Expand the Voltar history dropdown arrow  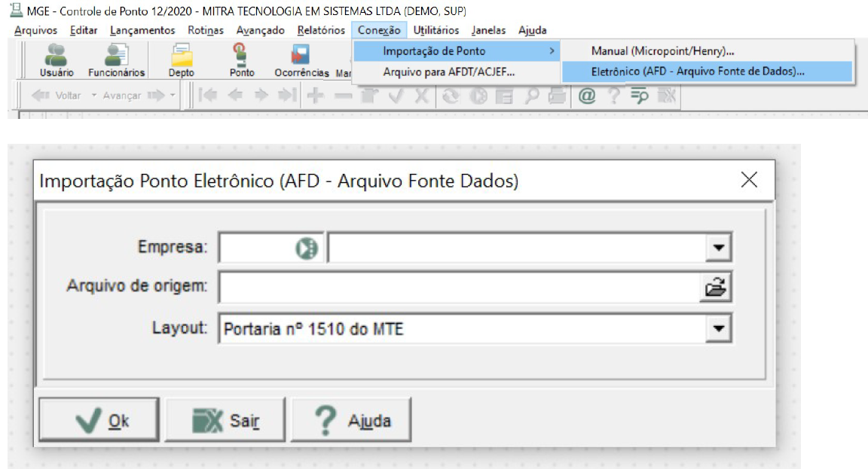94,96
